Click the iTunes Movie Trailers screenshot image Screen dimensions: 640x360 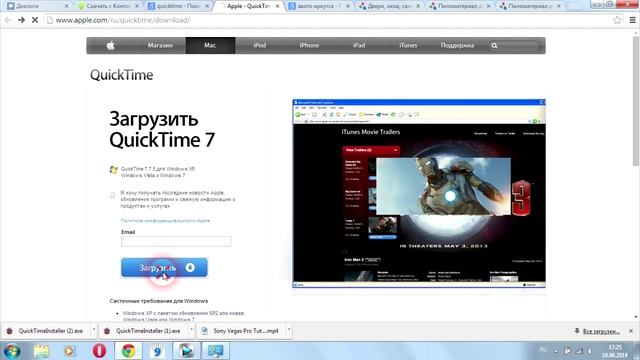point(419,193)
